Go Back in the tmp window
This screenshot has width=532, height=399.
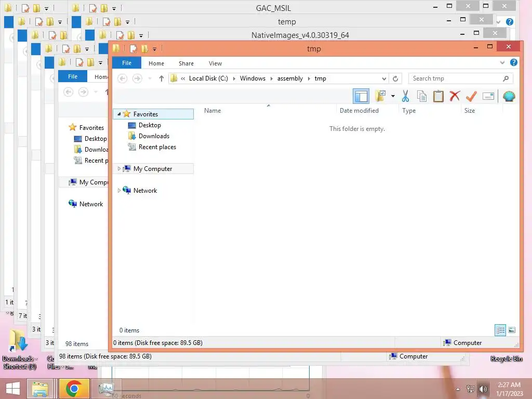pyautogui.click(x=122, y=78)
